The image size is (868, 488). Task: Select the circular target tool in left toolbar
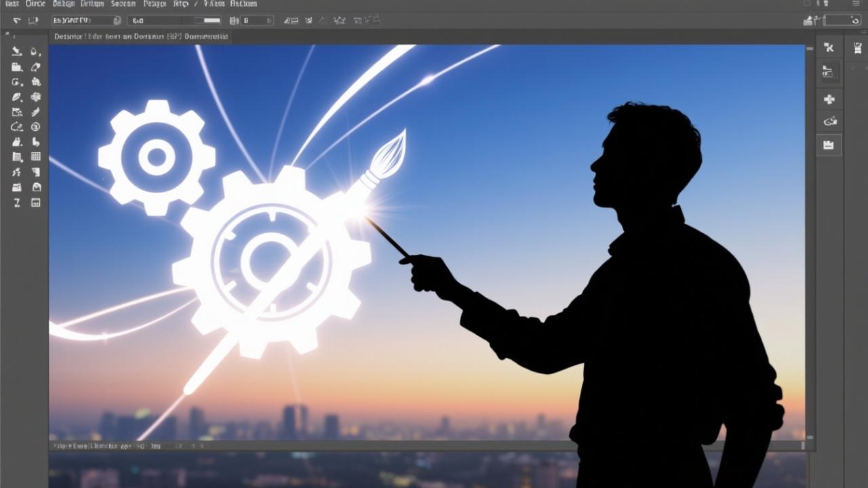point(36,127)
